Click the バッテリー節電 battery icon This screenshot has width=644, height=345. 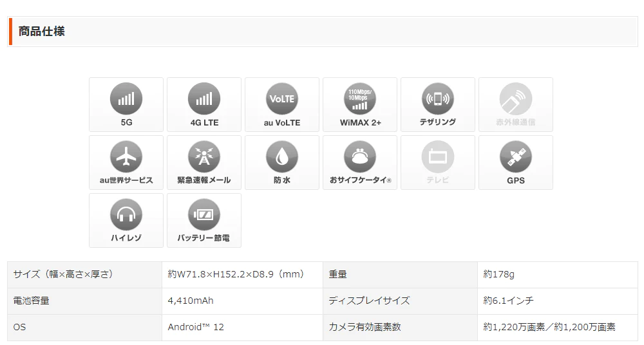pos(204,215)
